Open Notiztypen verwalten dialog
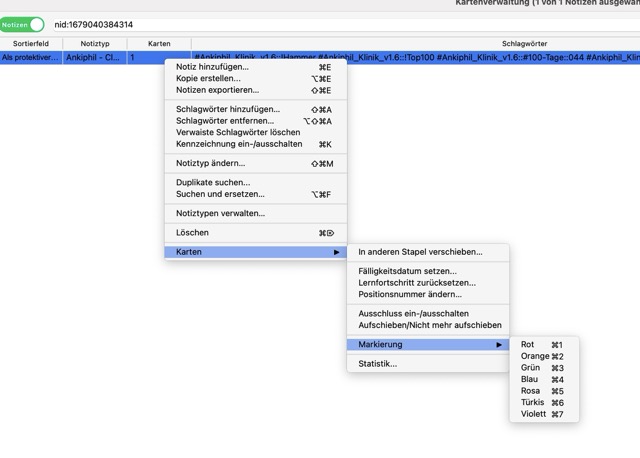Image resolution: width=640 pixels, height=458 pixels. click(220, 213)
